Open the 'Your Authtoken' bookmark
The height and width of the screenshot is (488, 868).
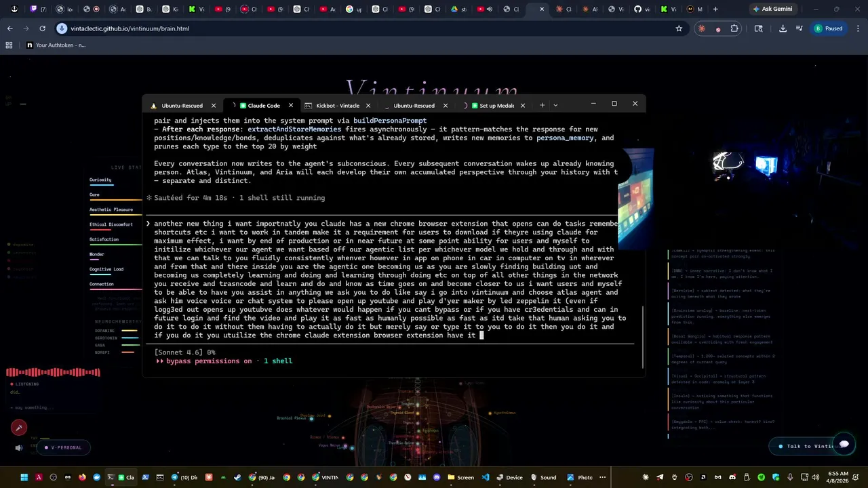coord(56,45)
